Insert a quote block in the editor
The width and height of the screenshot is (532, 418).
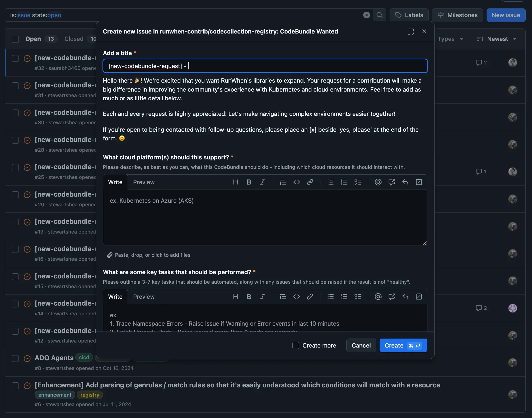coord(283,182)
